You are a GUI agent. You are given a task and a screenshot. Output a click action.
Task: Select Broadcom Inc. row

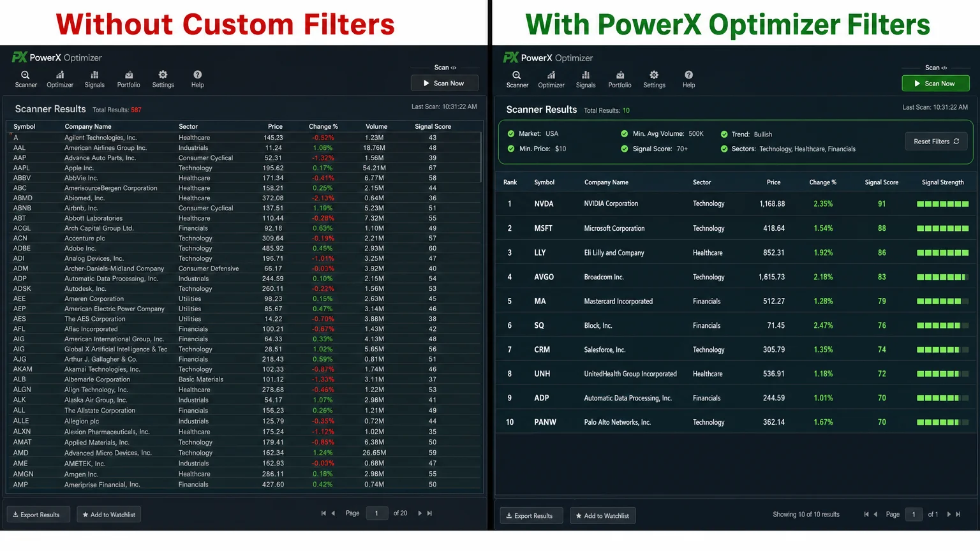pyautogui.click(x=735, y=277)
